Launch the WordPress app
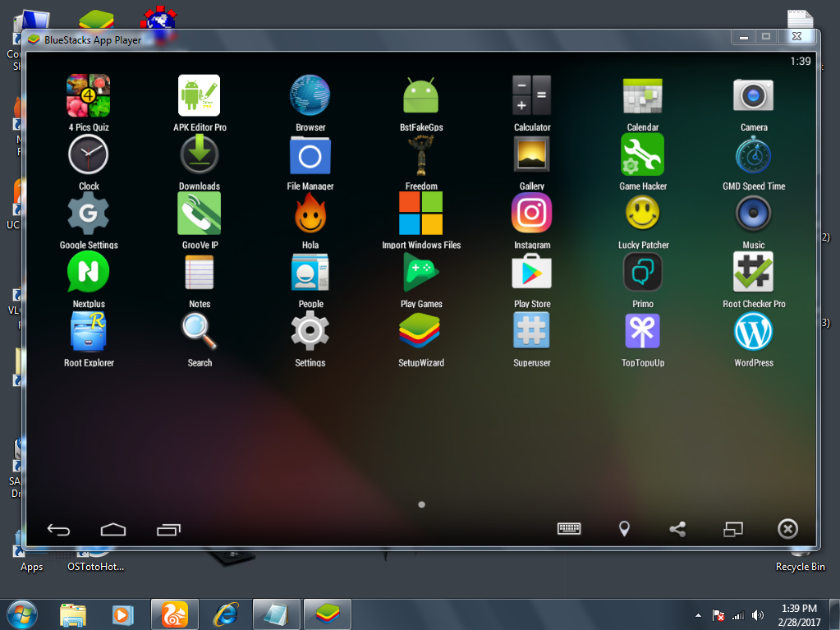This screenshot has height=630, width=840. [x=753, y=332]
